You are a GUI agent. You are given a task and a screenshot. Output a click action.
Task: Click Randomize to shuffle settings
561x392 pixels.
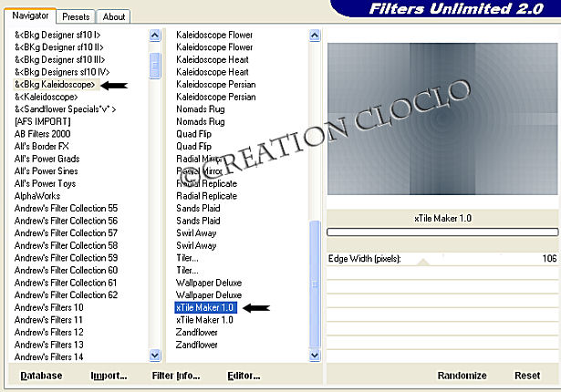tap(462, 376)
